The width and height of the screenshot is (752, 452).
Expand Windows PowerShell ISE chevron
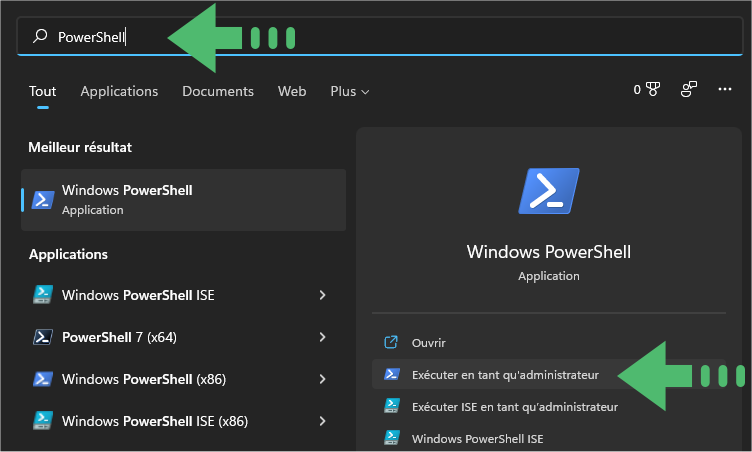coord(322,295)
